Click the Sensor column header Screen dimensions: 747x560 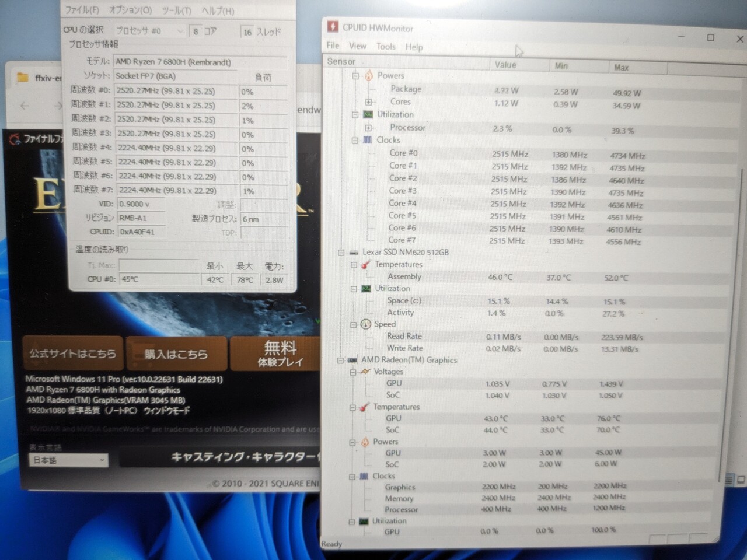[406, 62]
